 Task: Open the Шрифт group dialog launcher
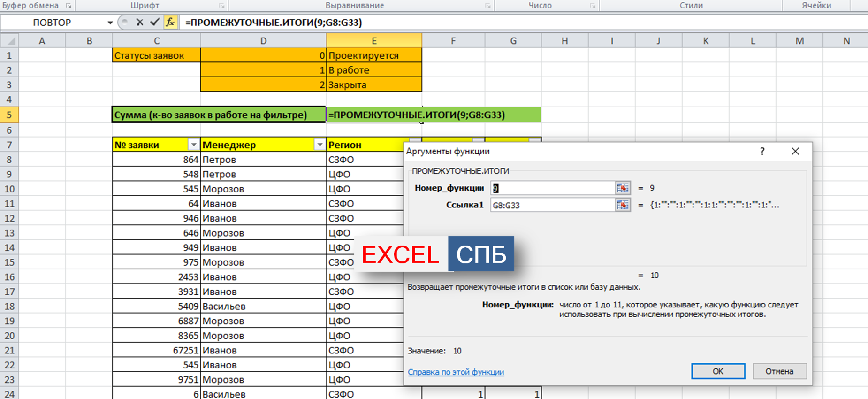221,6
